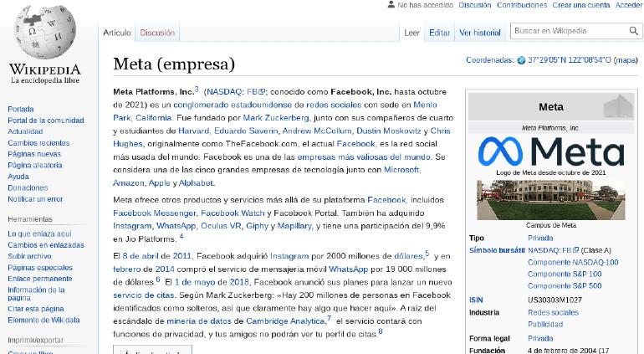Open the Meta logo image in infobox
Image resolution: width=644 pixels, height=354 pixels.
click(551, 151)
